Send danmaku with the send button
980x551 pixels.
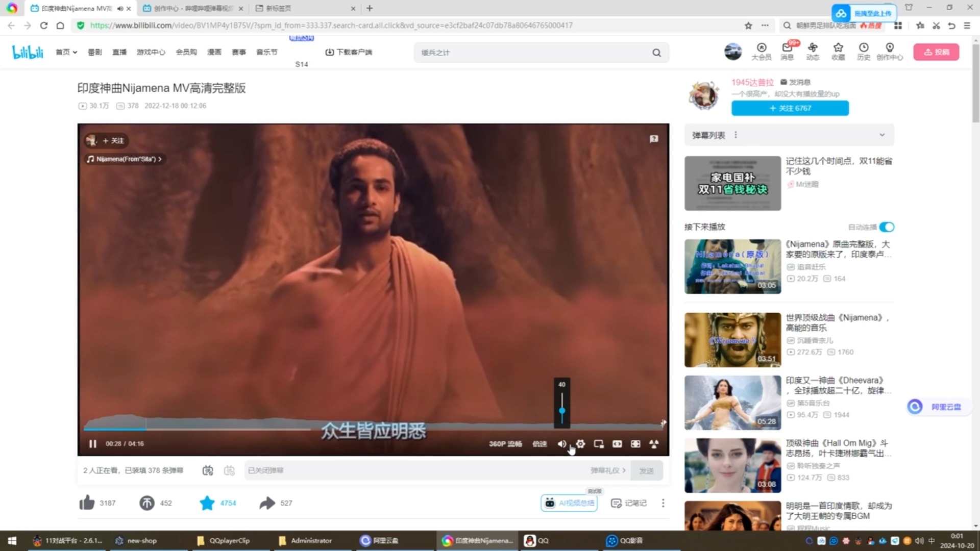[x=647, y=470]
